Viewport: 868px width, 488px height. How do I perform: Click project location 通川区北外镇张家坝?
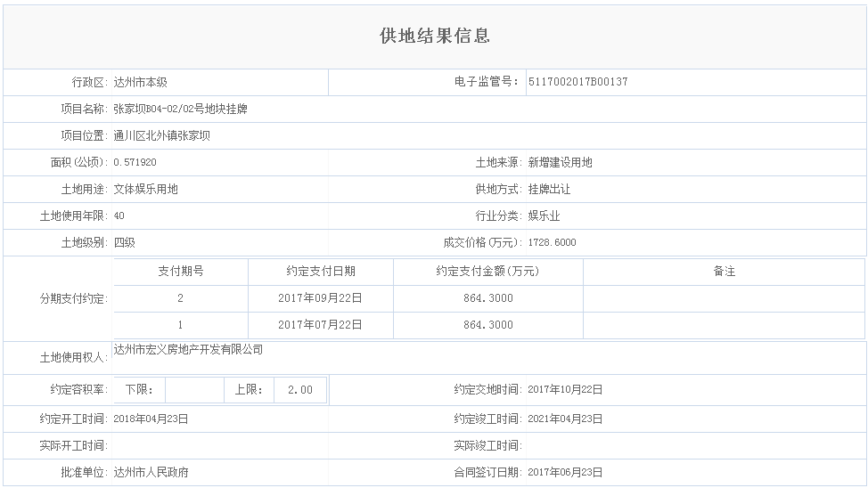tap(161, 135)
